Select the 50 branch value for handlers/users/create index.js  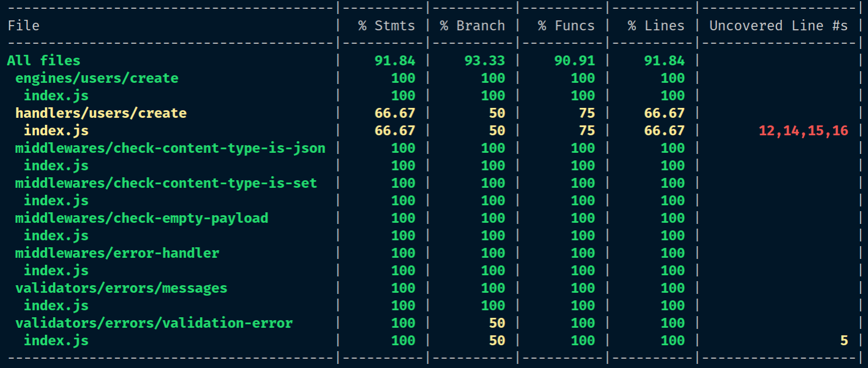pos(497,131)
